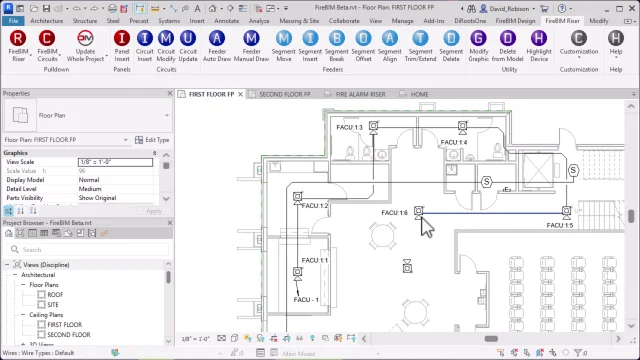Open the Architecture ribbon tab
640x360 pixels.
pyautogui.click(x=47, y=21)
